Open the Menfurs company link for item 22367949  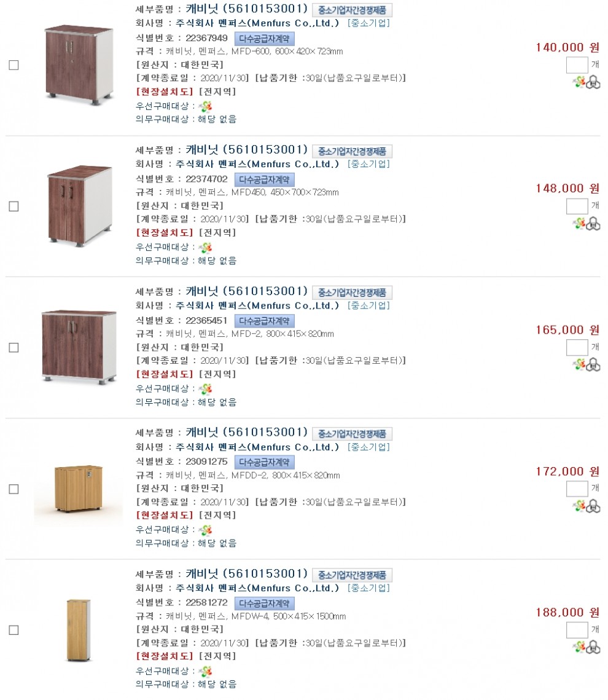click(257, 24)
